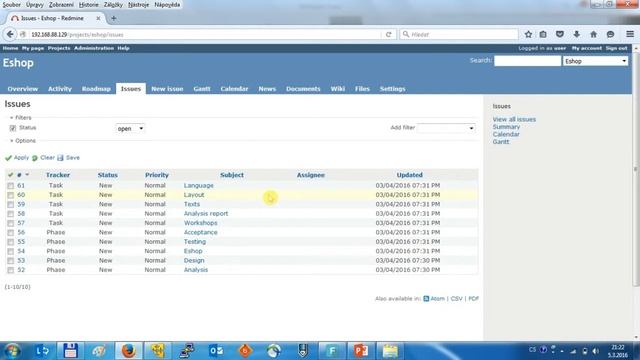Open Firefox from the taskbar

click(128, 351)
